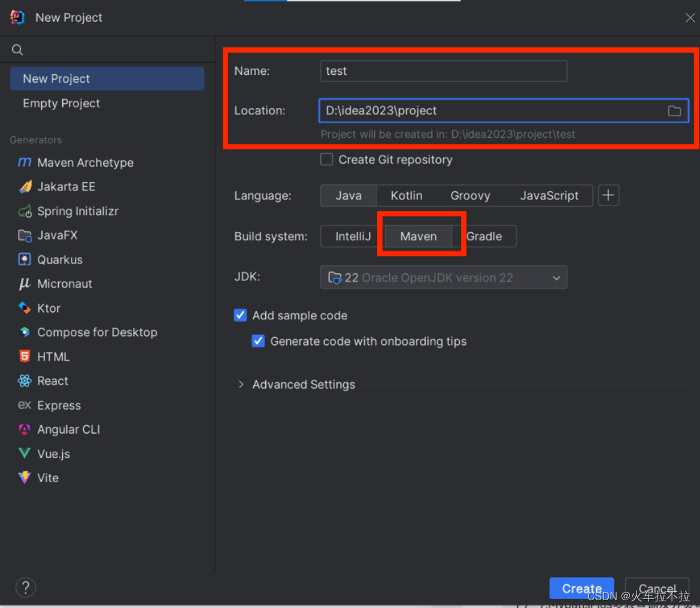Click the Vue.js V icon
700x608 pixels.
click(x=25, y=453)
